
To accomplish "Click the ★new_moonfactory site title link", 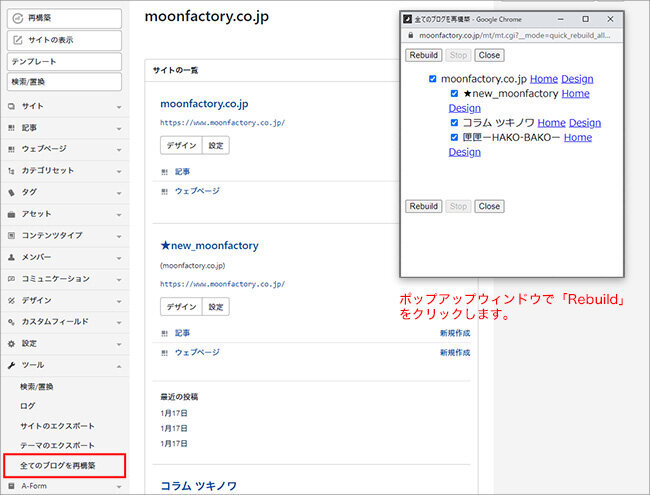I will tap(209, 245).
